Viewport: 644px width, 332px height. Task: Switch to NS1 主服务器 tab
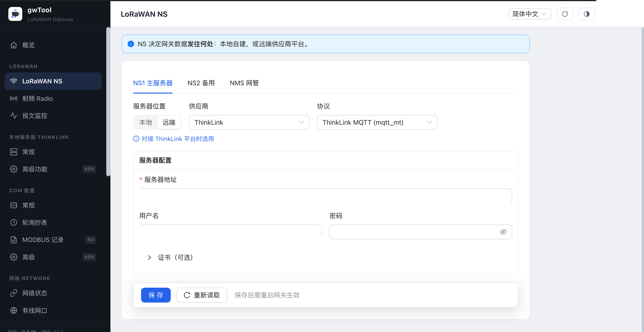coord(153,83)
